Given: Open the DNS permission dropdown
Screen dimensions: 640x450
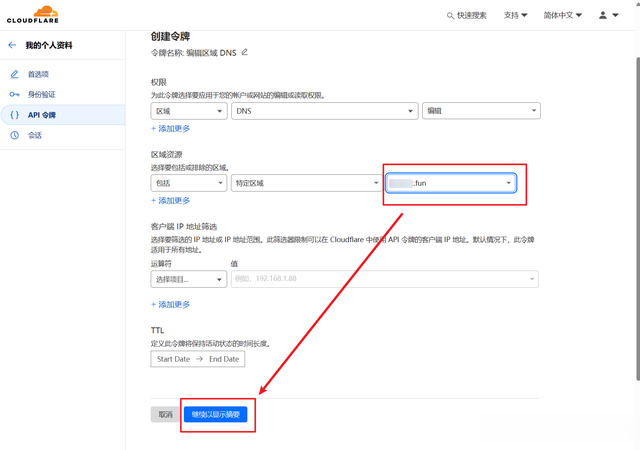Looking at the screenshot, I should tap(324, 111).
